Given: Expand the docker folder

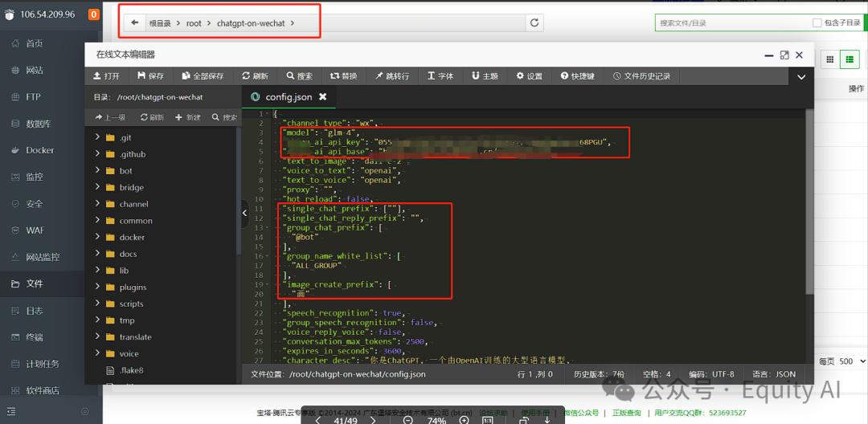Looking at the screenshot, I should [x=97, y=237].
